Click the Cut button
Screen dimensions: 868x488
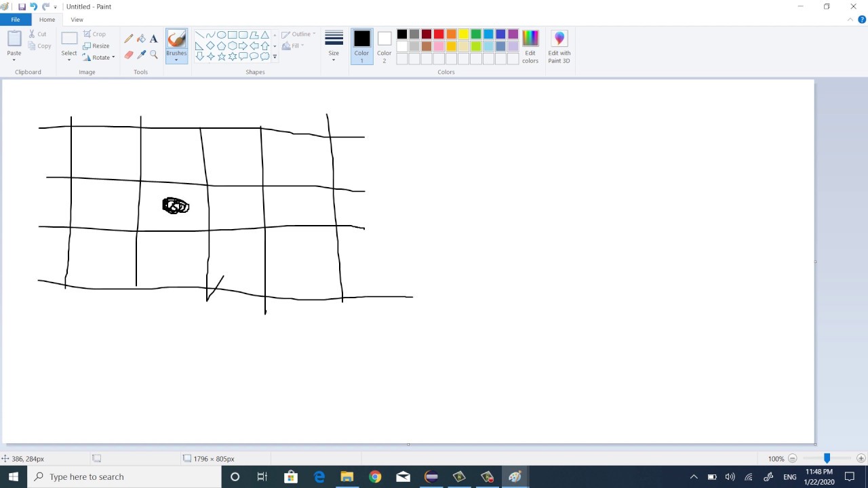pyautogui.click(x=37, y=34)
